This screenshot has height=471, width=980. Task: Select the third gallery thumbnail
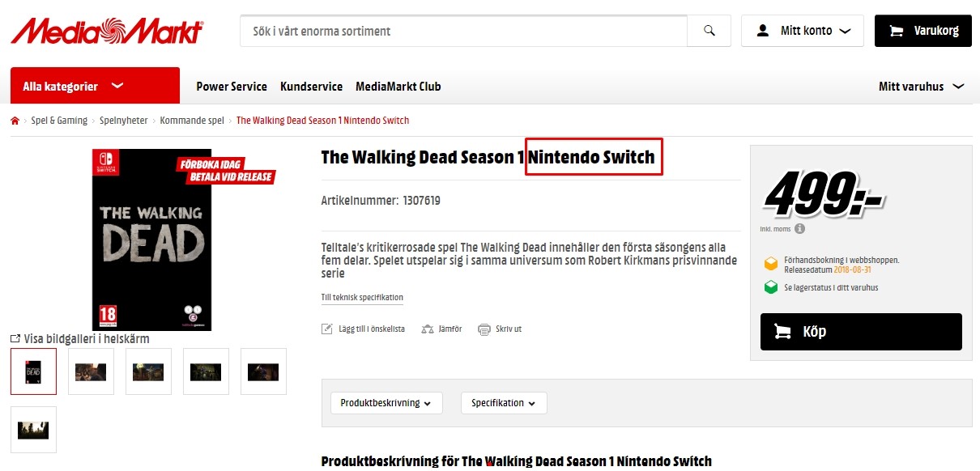coord(148,371)
